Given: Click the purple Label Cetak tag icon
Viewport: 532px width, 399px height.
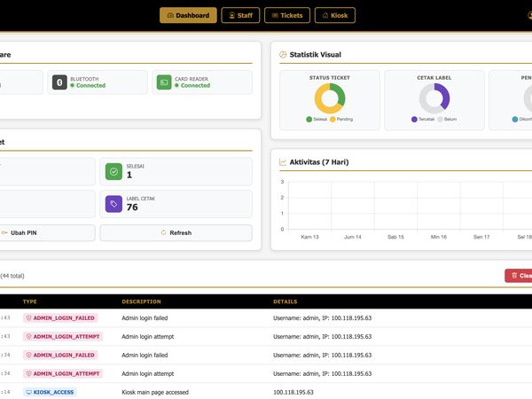Looking at the screenshot, I should click(113, 204).
